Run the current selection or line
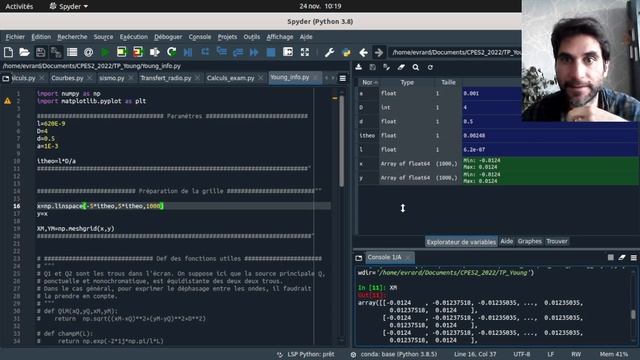640x360 pixels. [x=155, y=52]
